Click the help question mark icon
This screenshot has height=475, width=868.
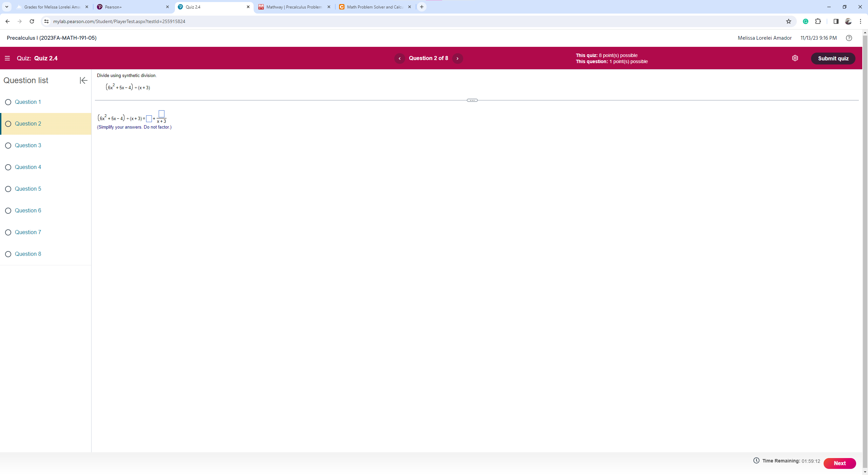[x=849, y=38]
